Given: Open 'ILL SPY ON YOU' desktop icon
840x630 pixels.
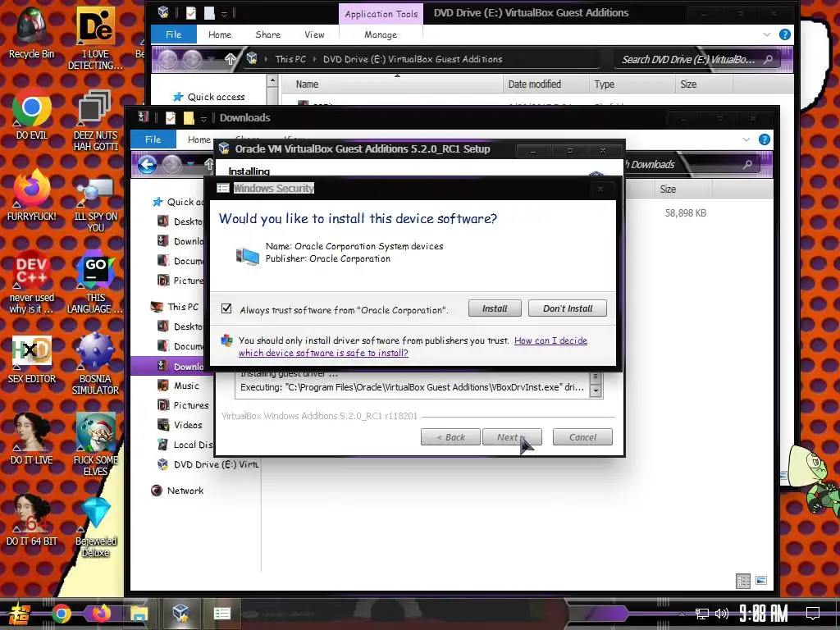Looking at the screenshot, I should click(95, 203).
